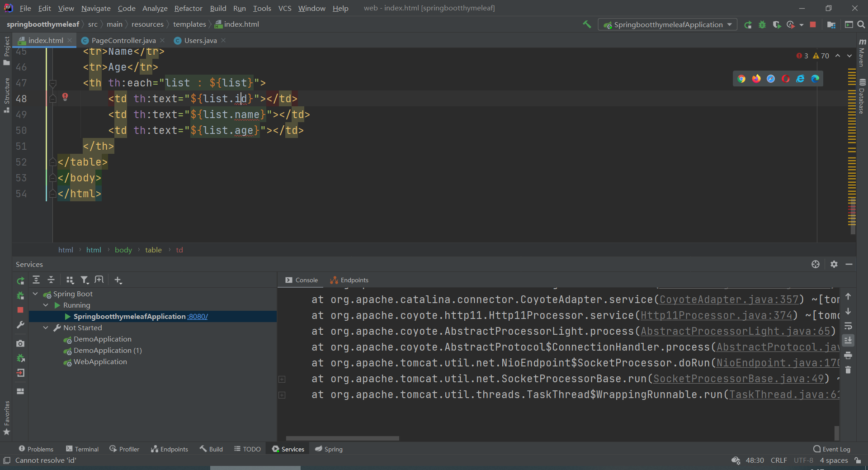Open in Internet Explorer browser icon
The width and height of the screenshot is (868, 470).
tap(800, 79)
